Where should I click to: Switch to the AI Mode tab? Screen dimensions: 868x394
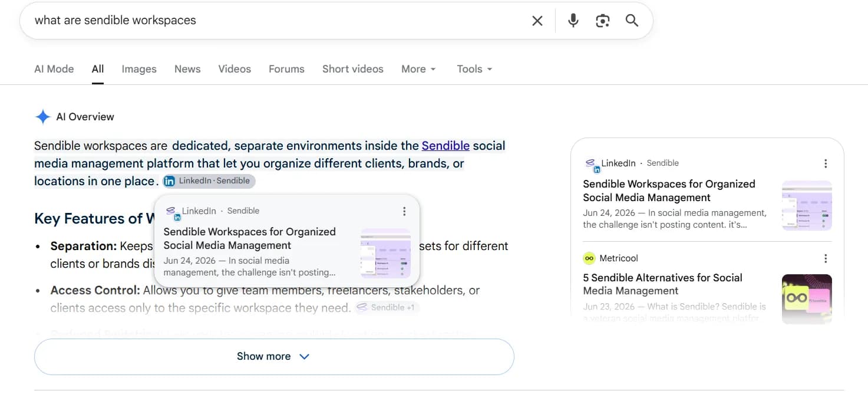point(54,69)
